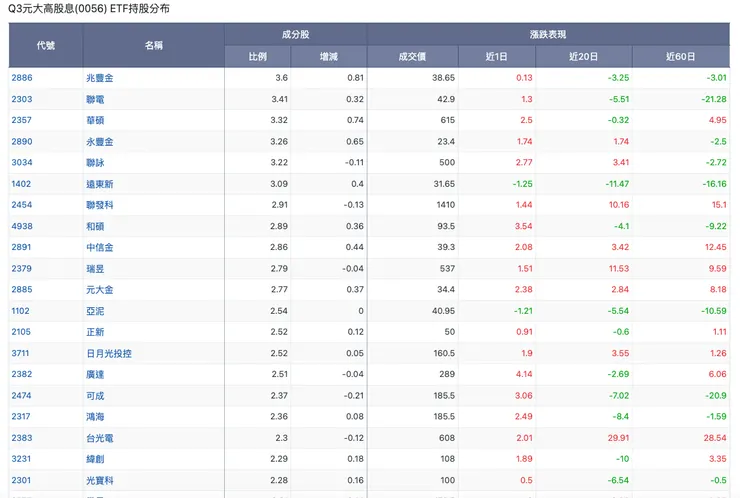Sort by the 近20日 column header
740x498 pixels.
(583, 57)
